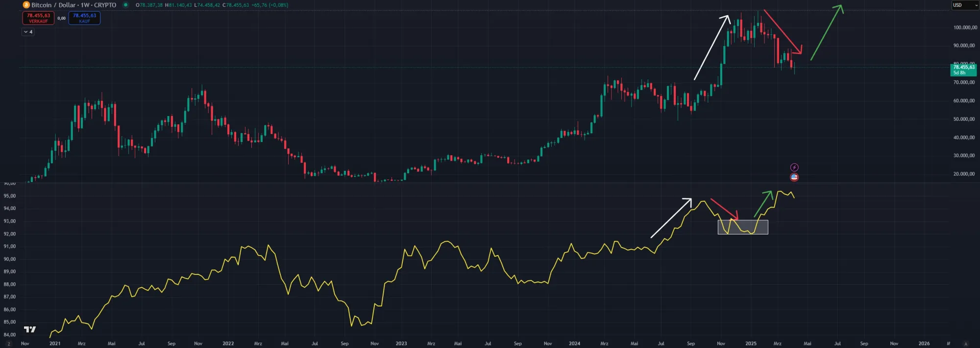The height and width of the screenshot is (348, 980).
Task: Click the 2021 label on time axis
Action: [x=55, y=344]
